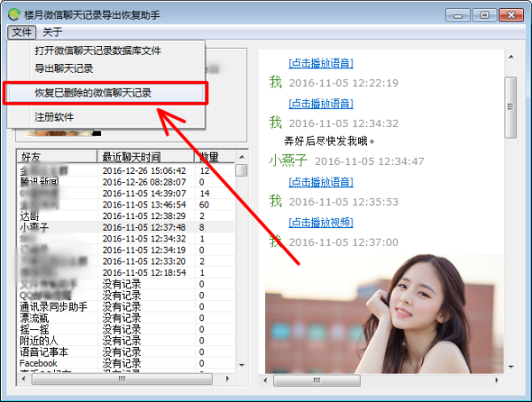Open the 关于 menu

(52, 32)
